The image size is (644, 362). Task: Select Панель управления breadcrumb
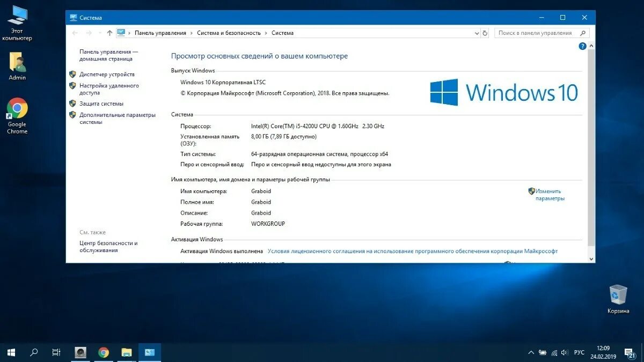point(160,33)
